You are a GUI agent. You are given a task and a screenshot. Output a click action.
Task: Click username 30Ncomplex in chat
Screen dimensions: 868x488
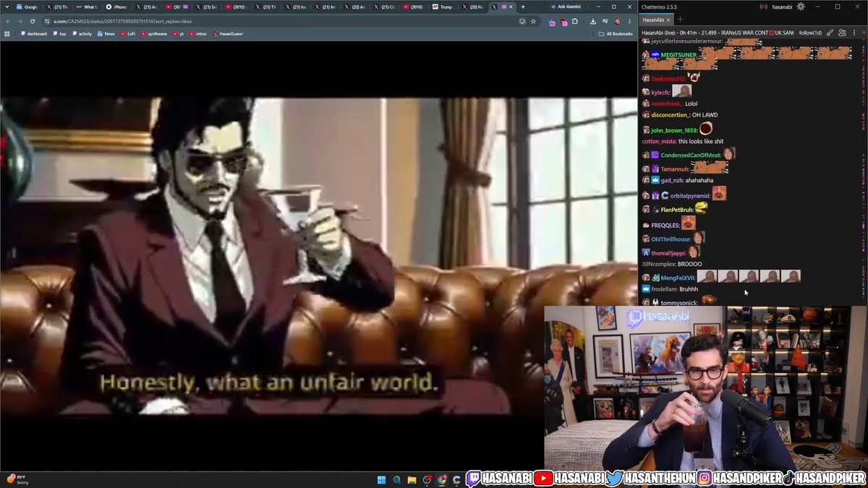tap(658, 264)
